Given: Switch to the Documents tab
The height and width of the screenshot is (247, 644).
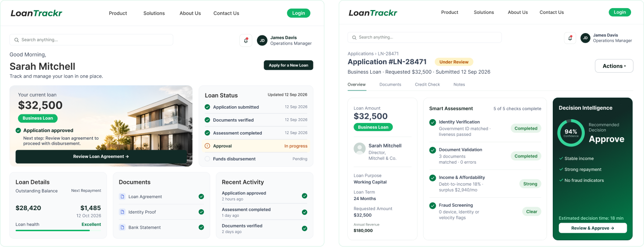Looking at the screenshot, I should pos(390,85).
